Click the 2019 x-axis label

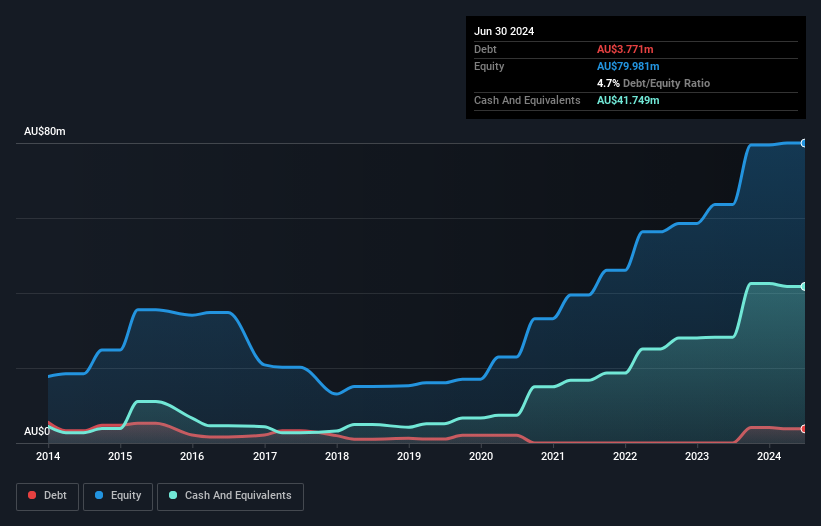coord(409,456)
